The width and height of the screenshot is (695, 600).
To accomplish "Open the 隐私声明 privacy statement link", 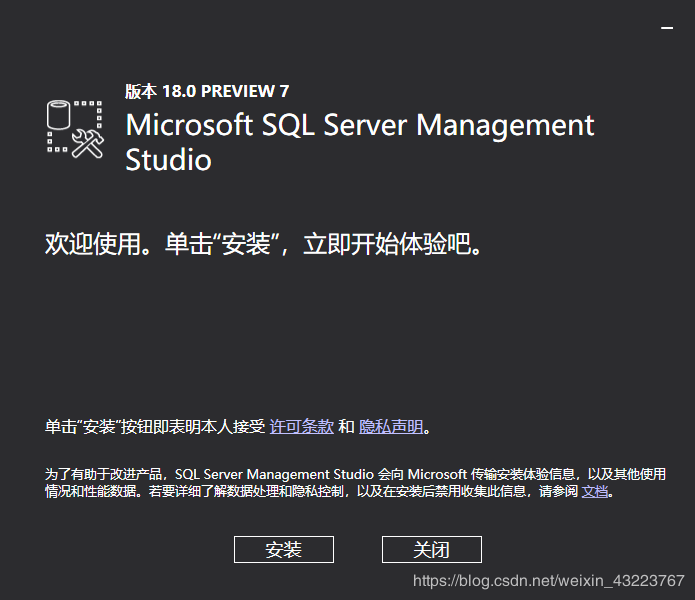I will click(x=391, y=426).
